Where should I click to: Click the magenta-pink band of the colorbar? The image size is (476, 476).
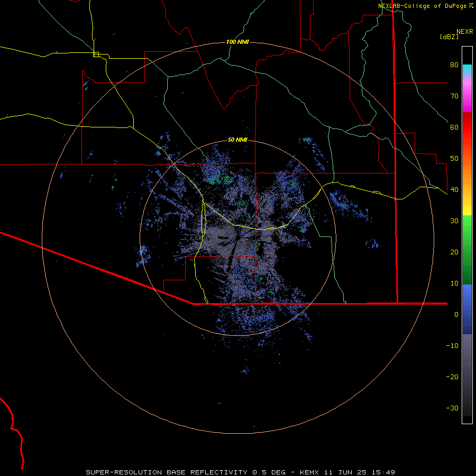(x=467, y=94)
